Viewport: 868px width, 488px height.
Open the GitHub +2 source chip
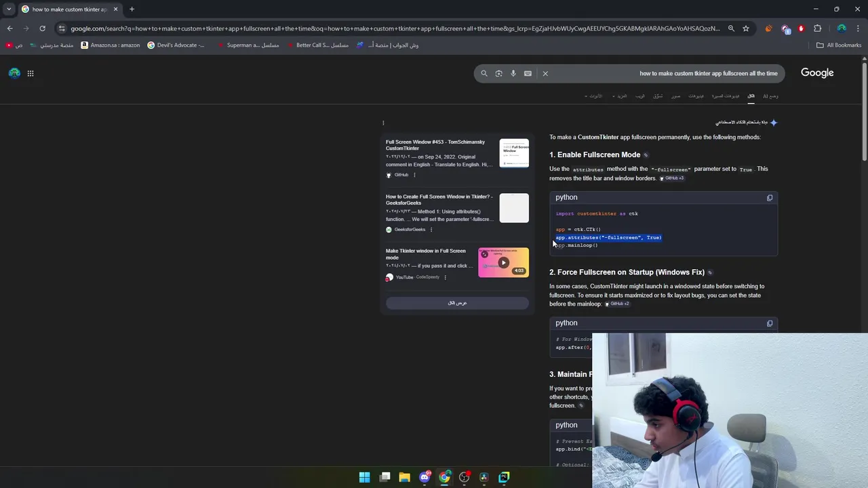(x=617, y=304)
